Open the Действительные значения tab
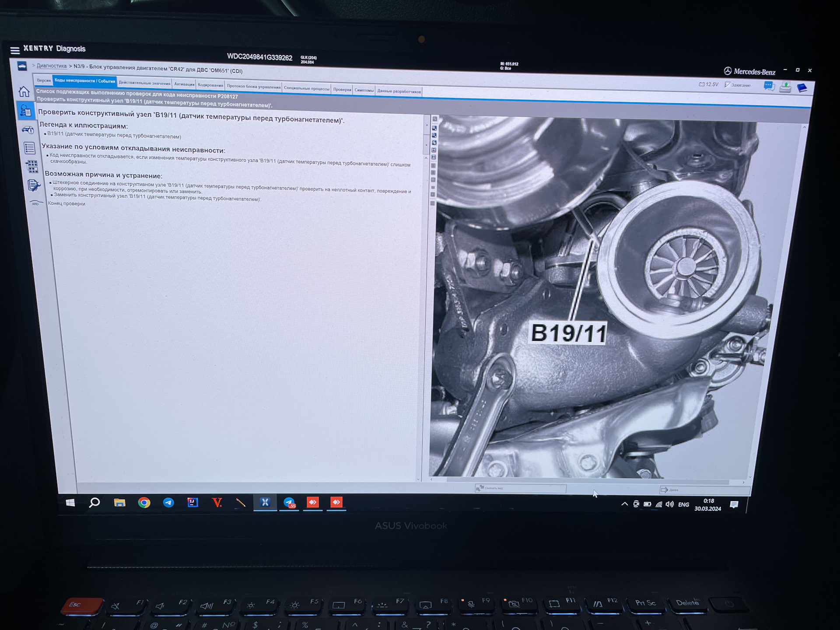The image size is (840, 630). pyautogui.click(x=144, y=83)
